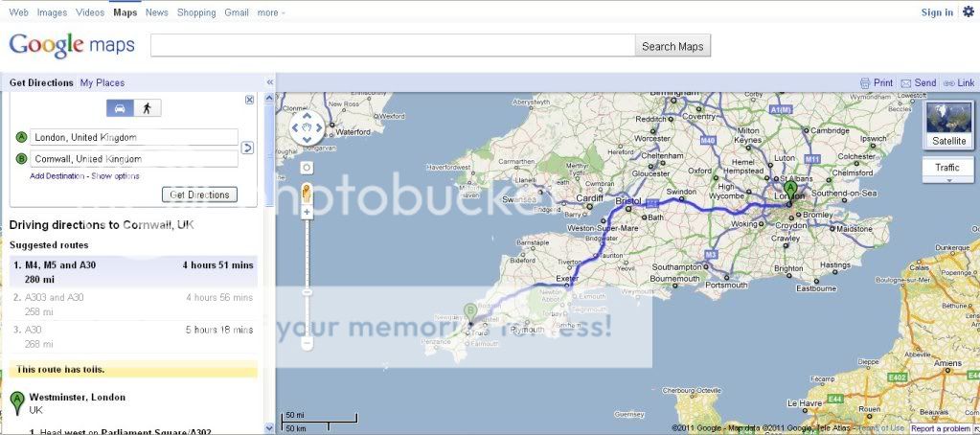
Task: Open the Images tab
Action: point(52,12)
